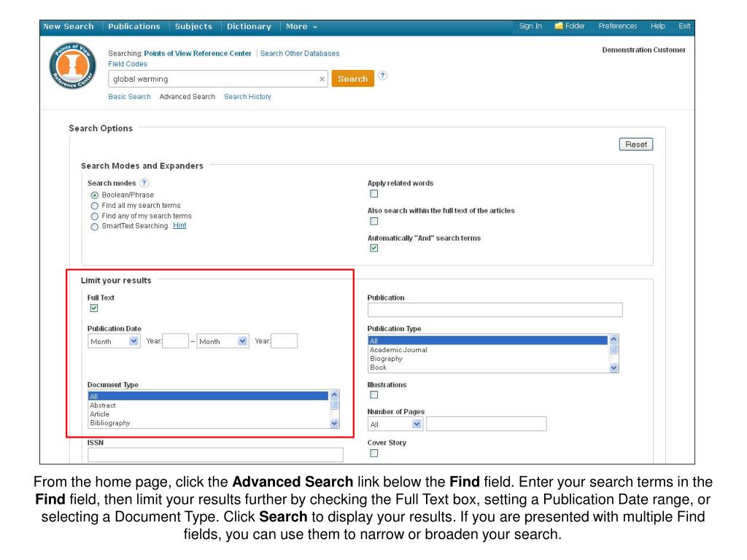The image size is (747, 560).
Task: Enable the Cover Story checkbox
Action: coord(374,454)
